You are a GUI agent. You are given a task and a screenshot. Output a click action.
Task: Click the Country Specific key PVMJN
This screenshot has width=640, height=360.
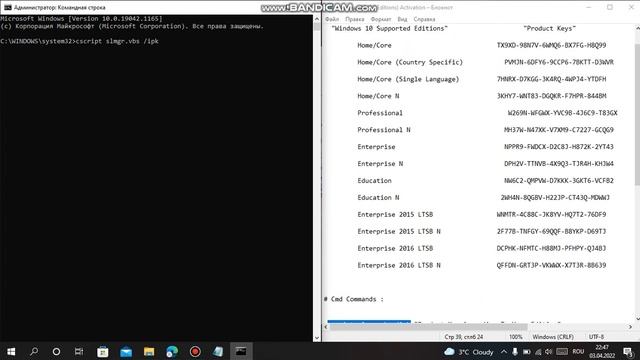559,62
